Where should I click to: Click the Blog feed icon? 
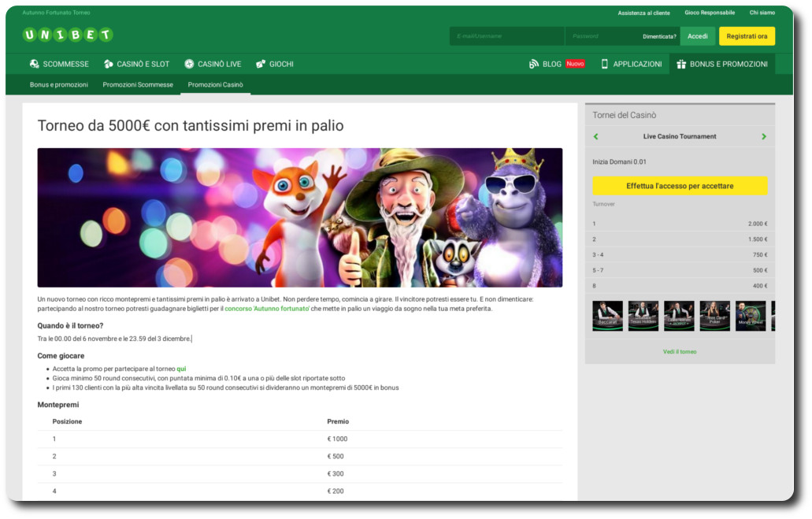point(534,64)
